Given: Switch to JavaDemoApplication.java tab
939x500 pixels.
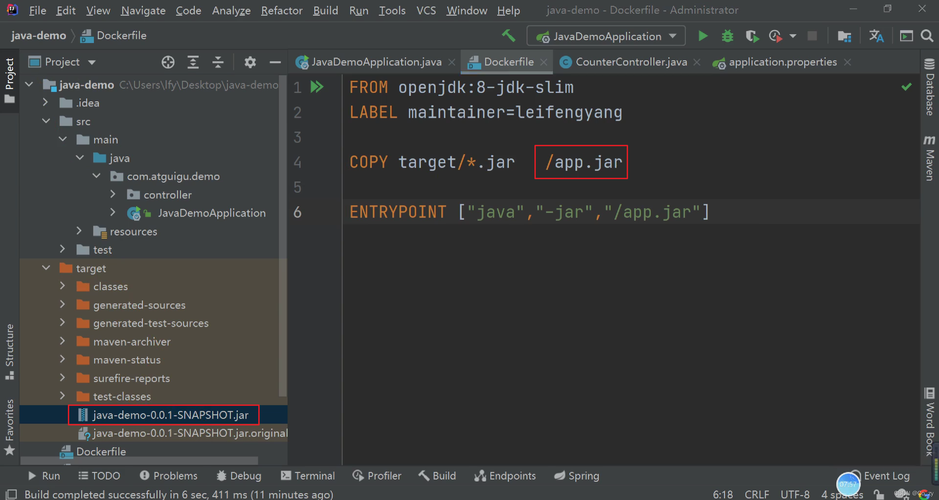Looking at the screenshot, I should 376,62.
